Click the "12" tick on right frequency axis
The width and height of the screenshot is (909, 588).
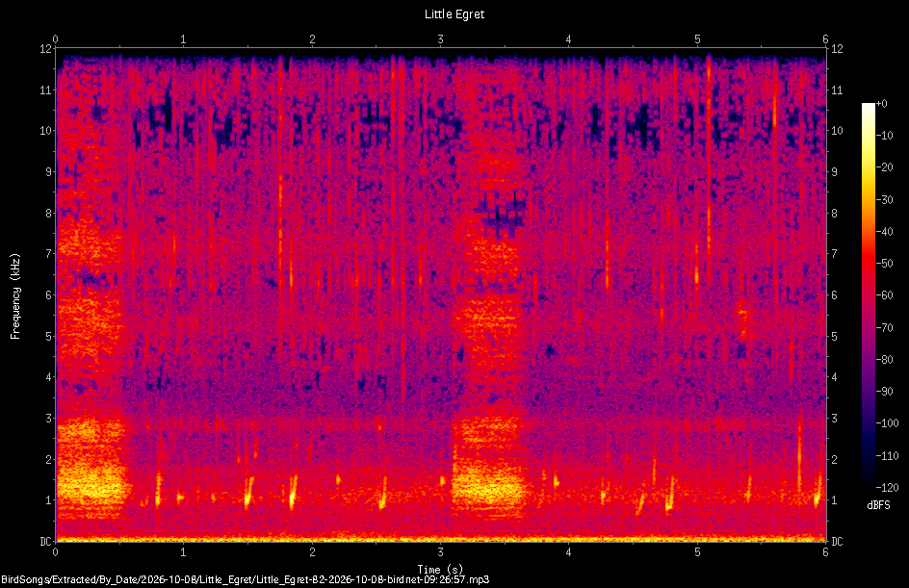(837, 49)
